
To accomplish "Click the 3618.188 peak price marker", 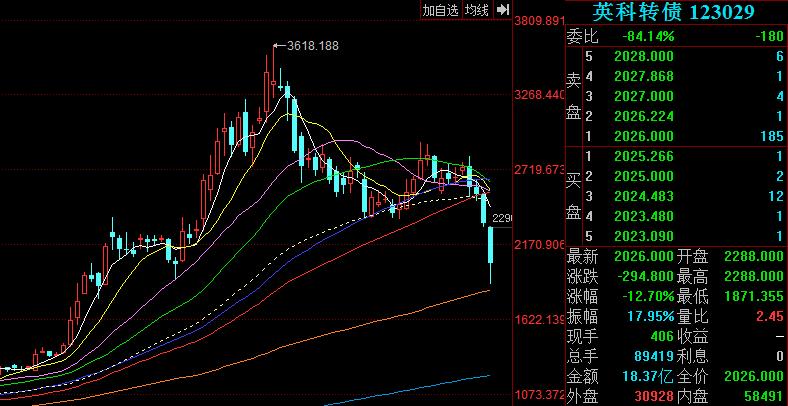I will click(312, 46).
